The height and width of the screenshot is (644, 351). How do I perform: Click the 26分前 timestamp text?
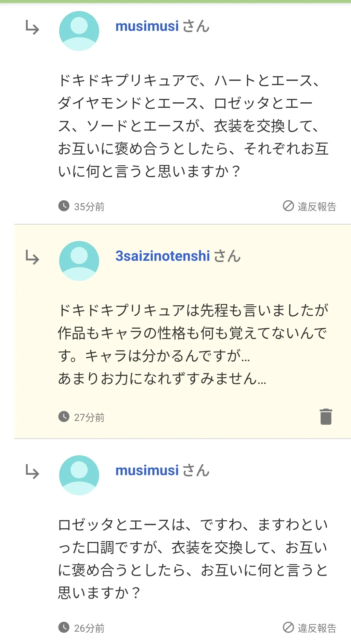[89, 628]
